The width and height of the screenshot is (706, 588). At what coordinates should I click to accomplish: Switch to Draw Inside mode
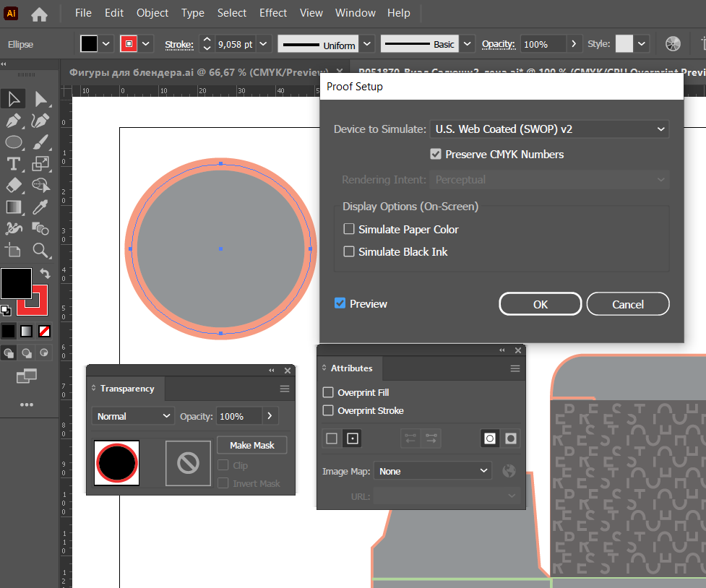tap(44, 353)
